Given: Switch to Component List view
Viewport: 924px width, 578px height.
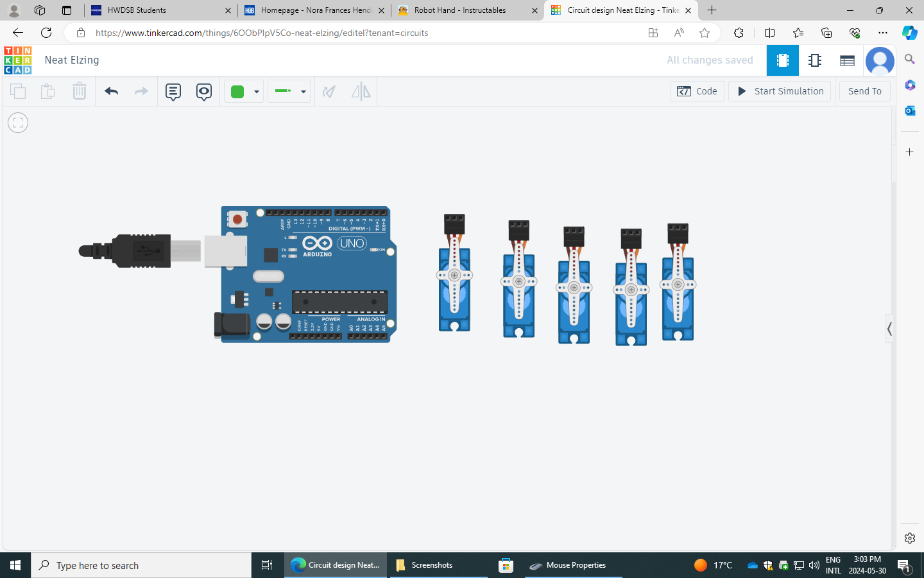Looking at the screenshot, I should coord(847,60).
